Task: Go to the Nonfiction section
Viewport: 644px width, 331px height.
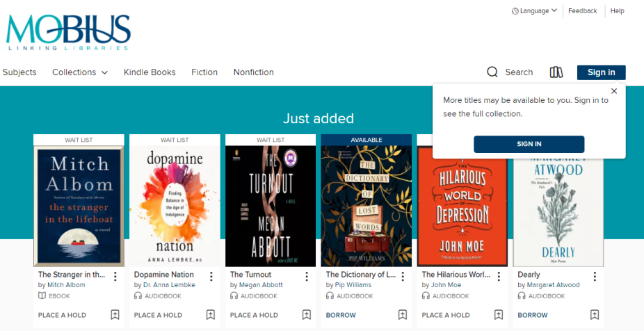Action: (253, 72)
